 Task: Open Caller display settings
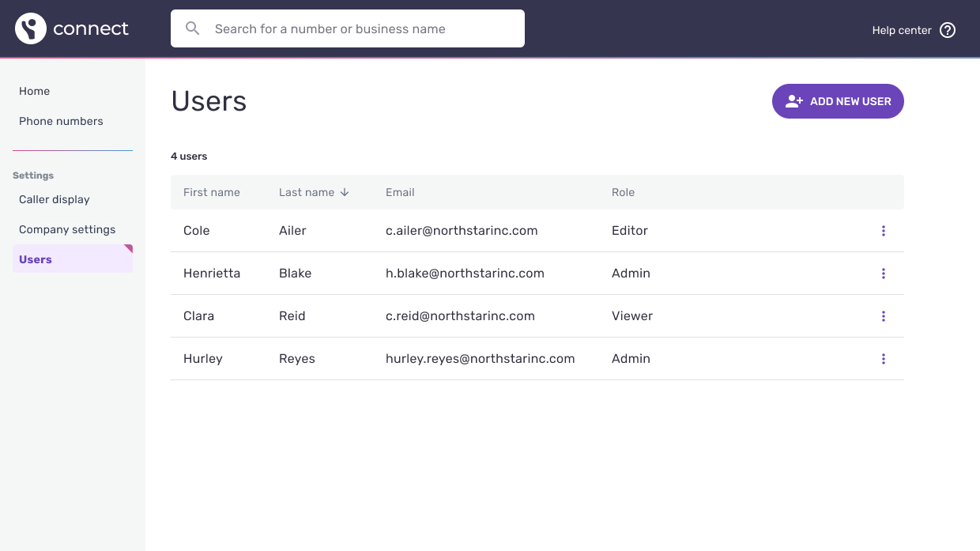click(55, 199)
